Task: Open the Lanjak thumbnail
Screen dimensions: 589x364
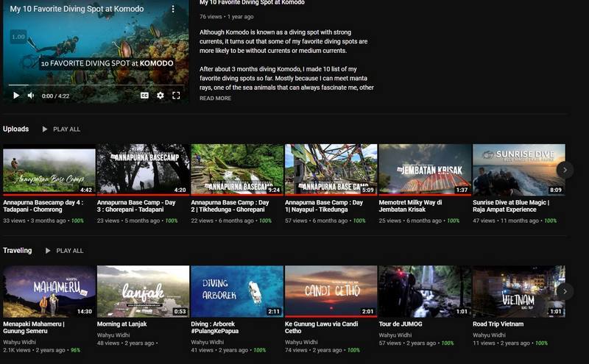Action: coord(143,292)
